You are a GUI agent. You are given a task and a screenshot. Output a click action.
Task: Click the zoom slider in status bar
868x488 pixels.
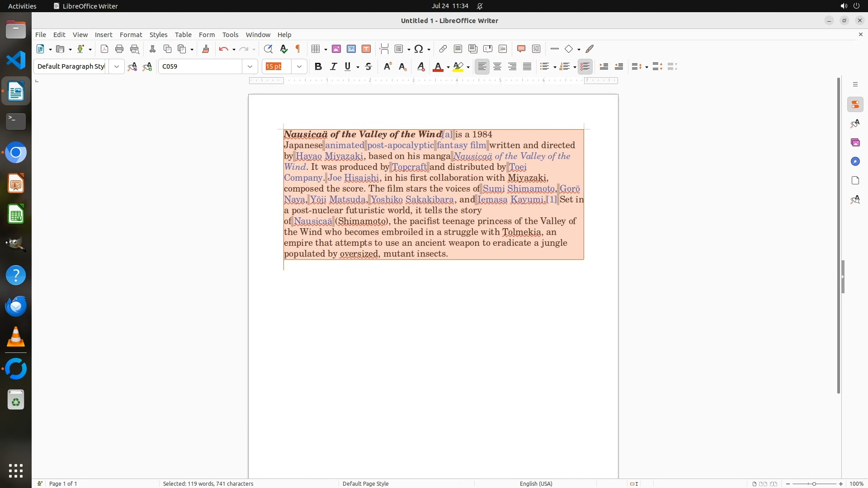point(814,484)
